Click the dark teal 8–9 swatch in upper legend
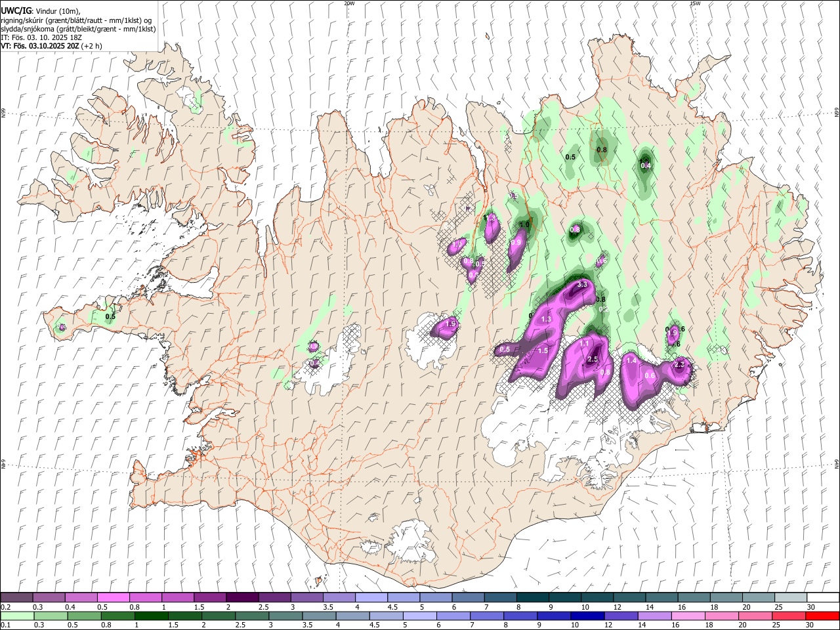Screen dimensions: 840x630 532,598
